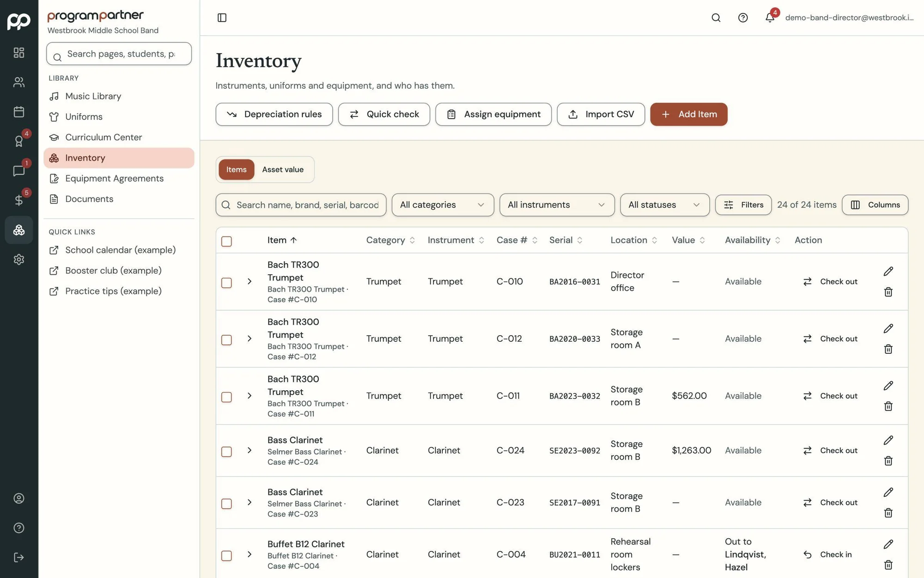Focus the inventory name, brand, serial search field

click(x=301, y=205)
